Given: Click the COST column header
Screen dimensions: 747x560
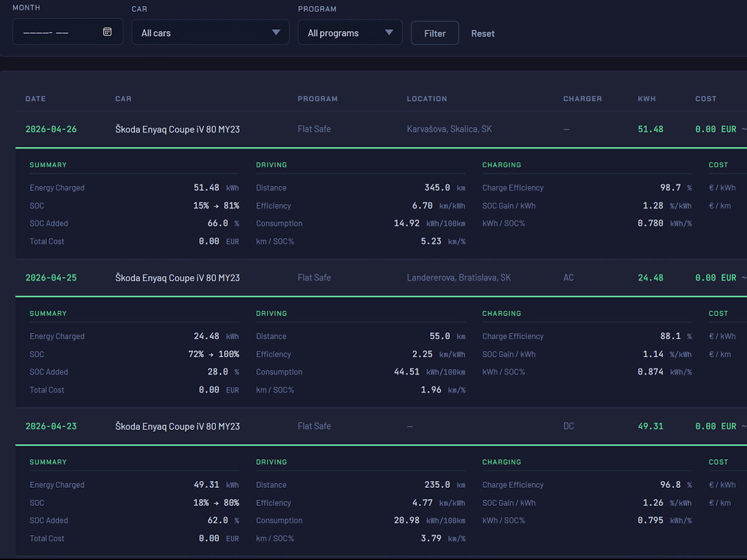Looking at the screenshot, I should pyautogui.click(x=705, y=99).
